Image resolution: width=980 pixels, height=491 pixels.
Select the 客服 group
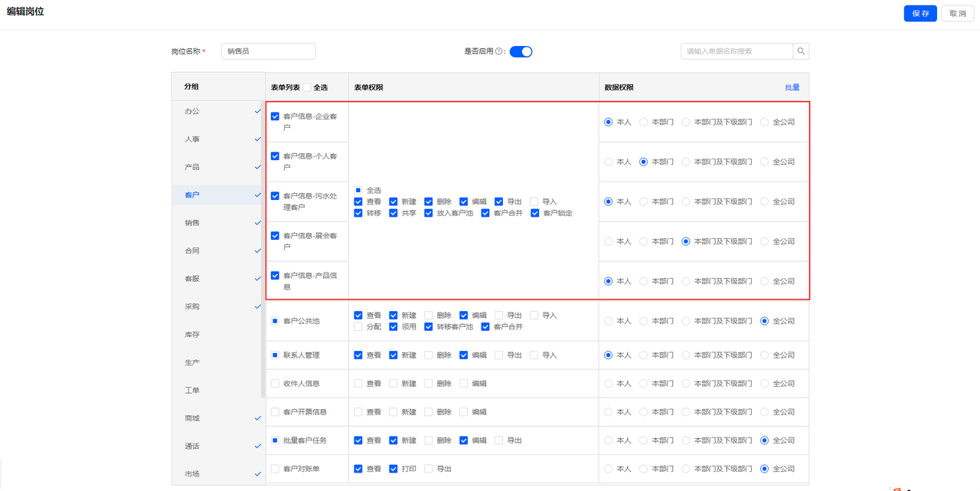[217, 279]
